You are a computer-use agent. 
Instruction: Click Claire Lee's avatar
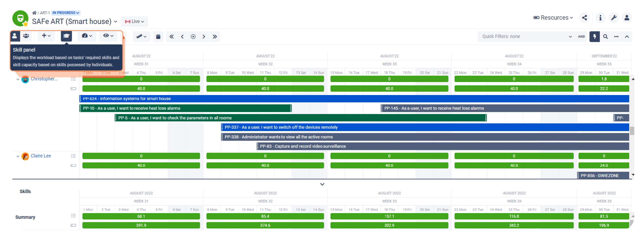coord(25,156)
